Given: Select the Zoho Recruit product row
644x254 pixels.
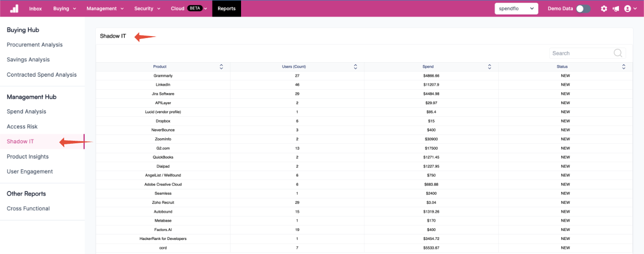Looking at the screenshot, I should coord(364,202).
